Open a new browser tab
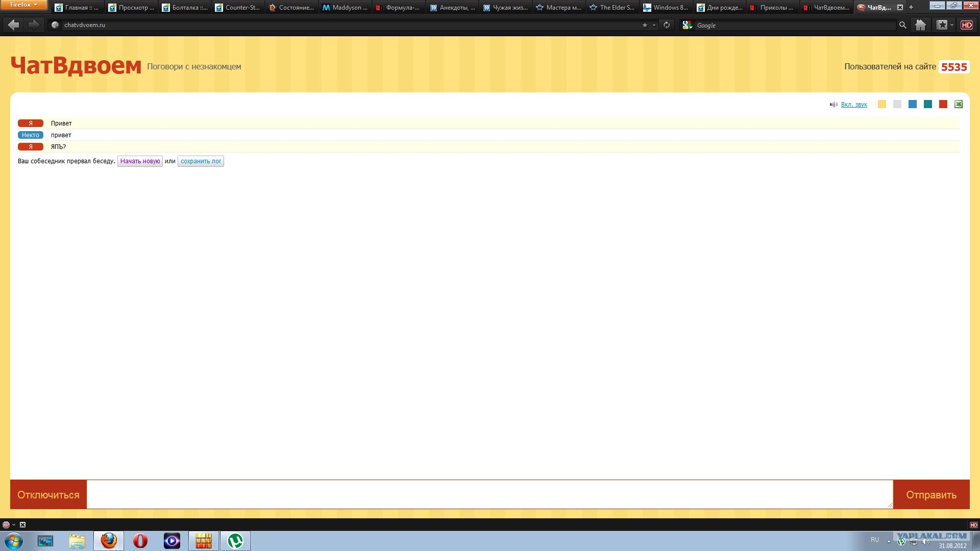The width and height of the screenshot is (980, 551). click(x=911, y=7)
